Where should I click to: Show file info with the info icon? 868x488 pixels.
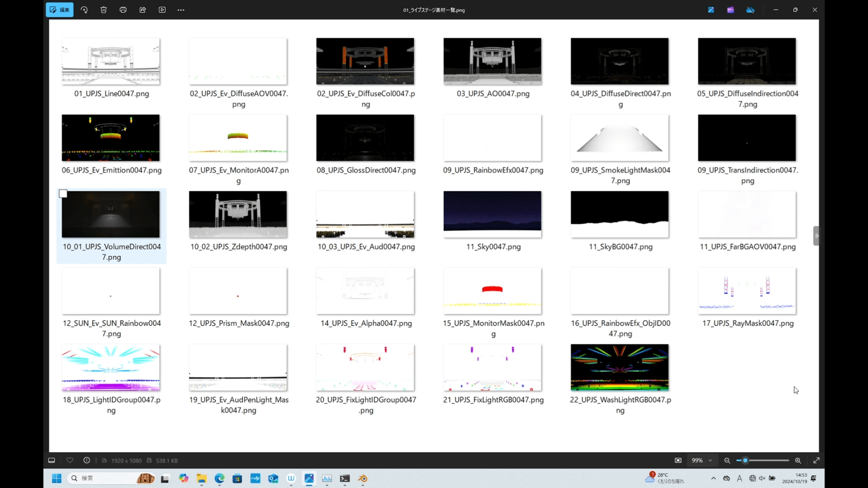[x=87, y=460]
